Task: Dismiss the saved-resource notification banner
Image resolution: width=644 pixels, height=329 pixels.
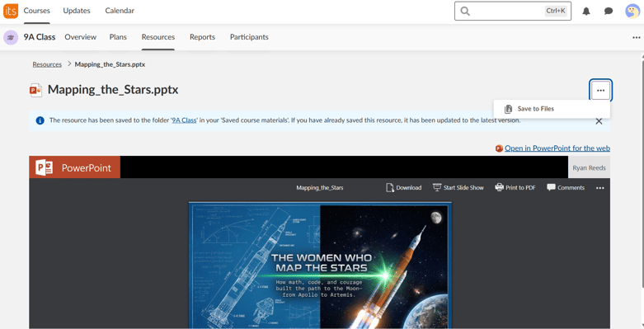Action: pos(599,121)
